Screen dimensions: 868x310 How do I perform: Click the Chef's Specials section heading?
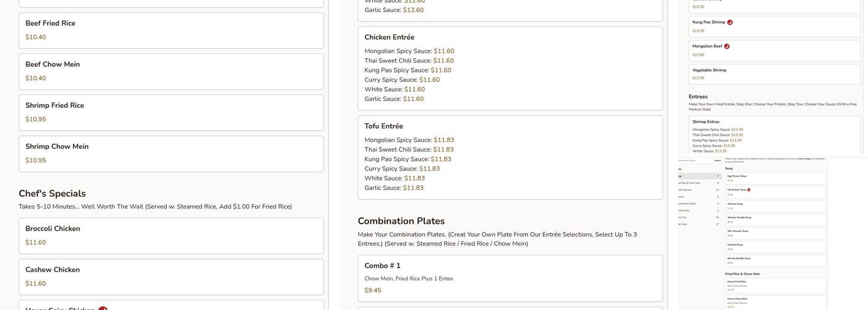coord(52,193)
